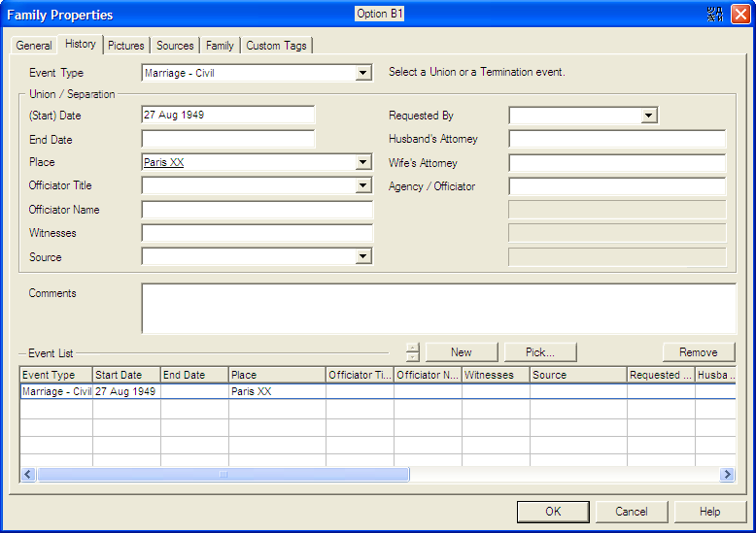
Task: Open the Requested By dropdown
Action: click(x=648, y=116)
